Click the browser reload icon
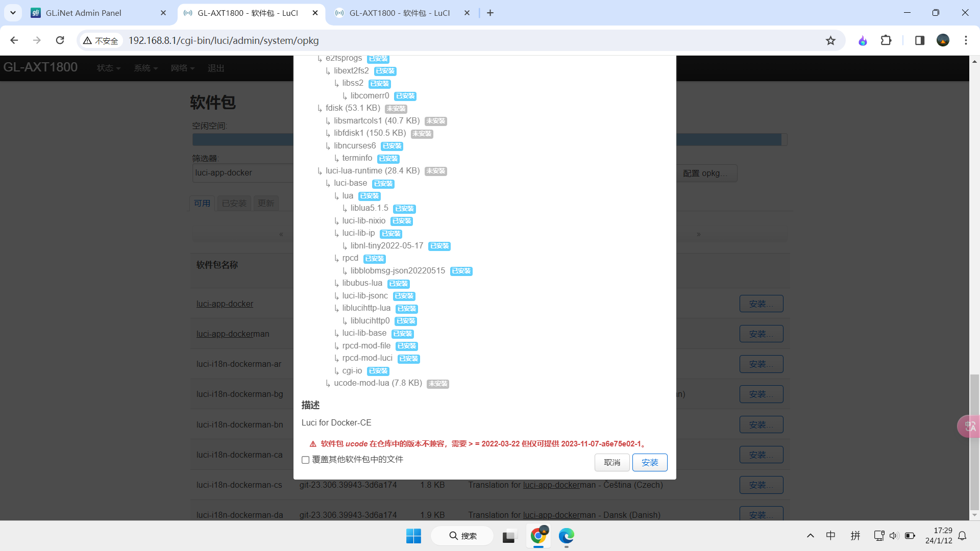This screenshot has width=980, height=551. click(x=60, y=40)
